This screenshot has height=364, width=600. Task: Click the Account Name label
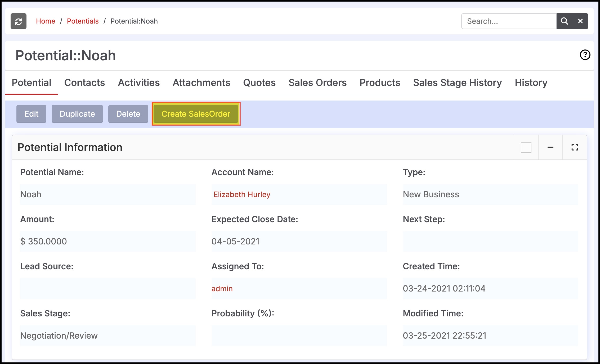point(243,172)
